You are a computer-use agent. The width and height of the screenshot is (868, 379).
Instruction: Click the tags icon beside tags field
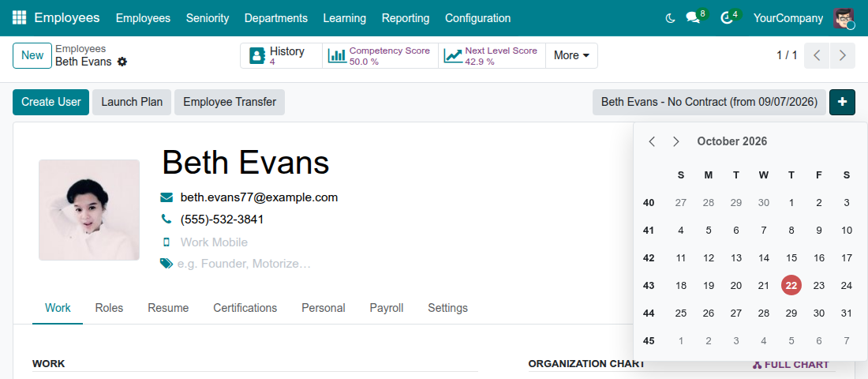[x=166, y=264]
